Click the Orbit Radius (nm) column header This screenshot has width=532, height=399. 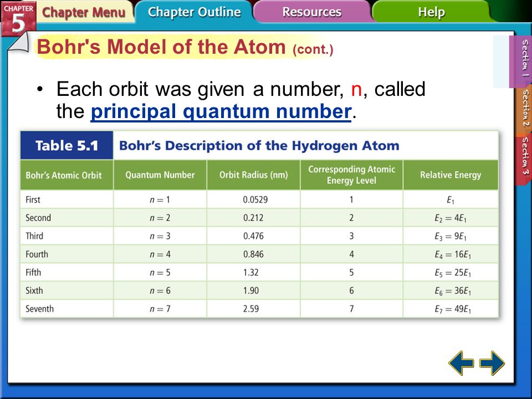253,175
